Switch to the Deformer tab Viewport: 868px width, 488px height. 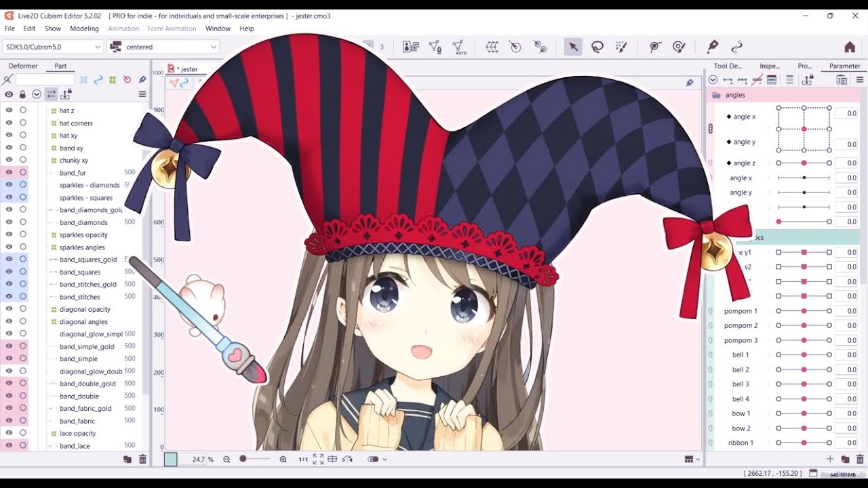point(23,66)
